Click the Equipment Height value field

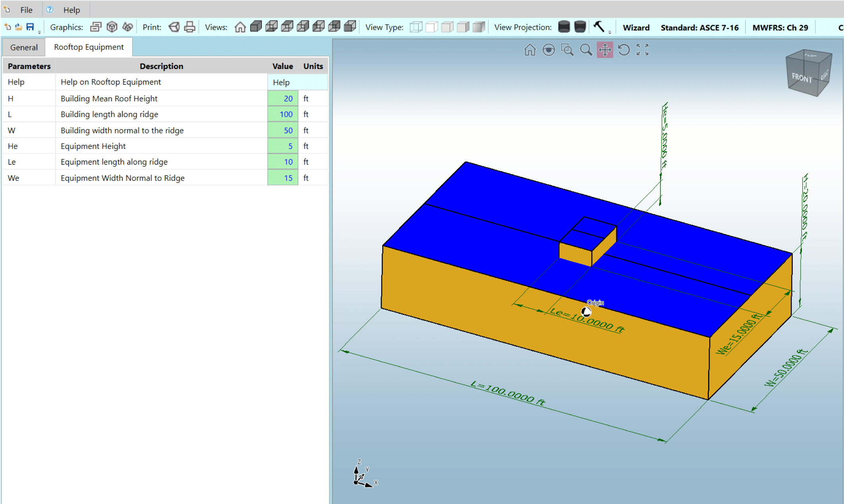pyautogui.click(x=283, y=146)
